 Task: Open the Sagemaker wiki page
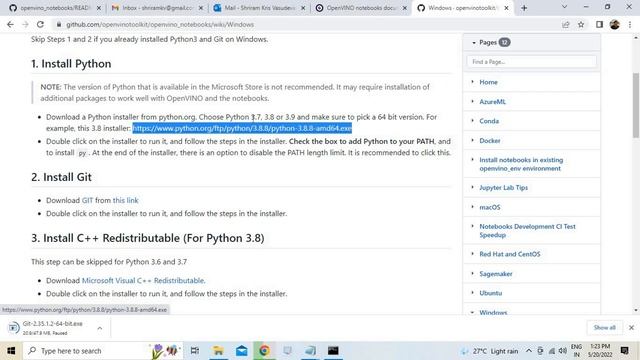point(496,274)
